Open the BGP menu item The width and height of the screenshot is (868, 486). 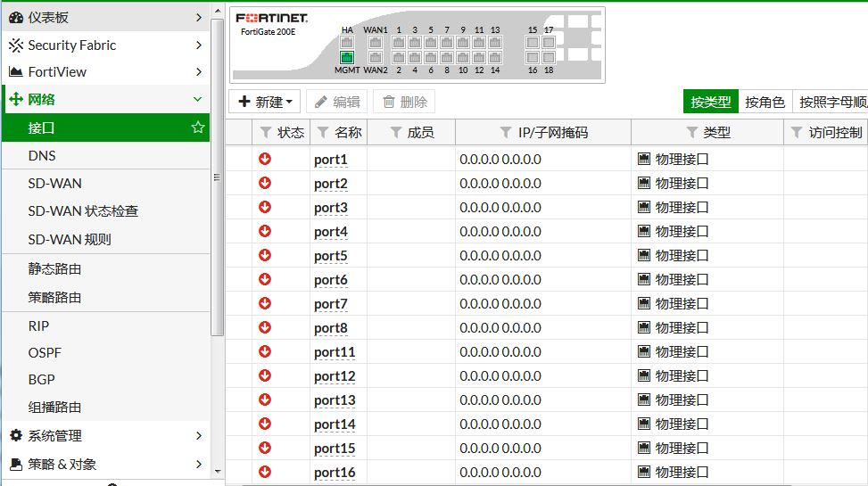106,380
